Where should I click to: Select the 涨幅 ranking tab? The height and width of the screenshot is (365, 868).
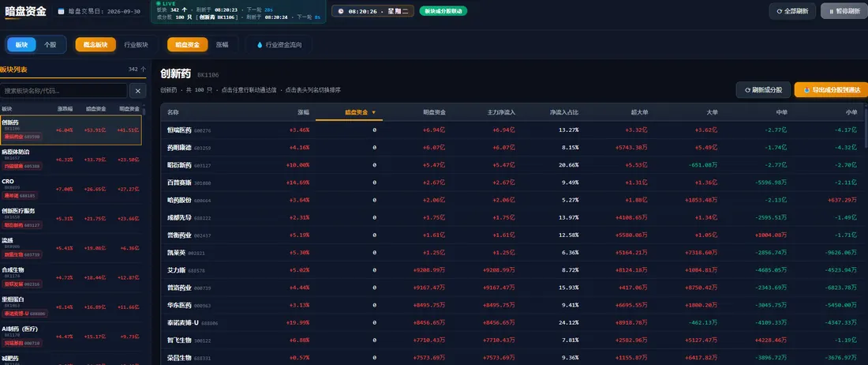222,45
